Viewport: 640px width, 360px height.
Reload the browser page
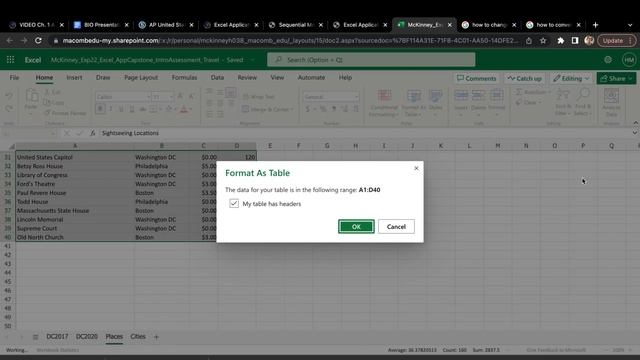[38, 40]
